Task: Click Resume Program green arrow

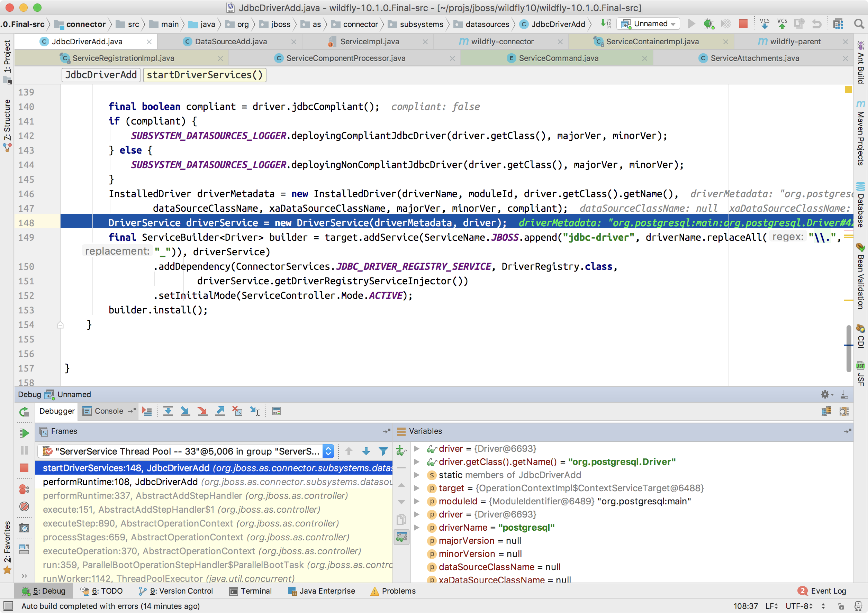Action: pyautogui.click(x=24, y=433)
